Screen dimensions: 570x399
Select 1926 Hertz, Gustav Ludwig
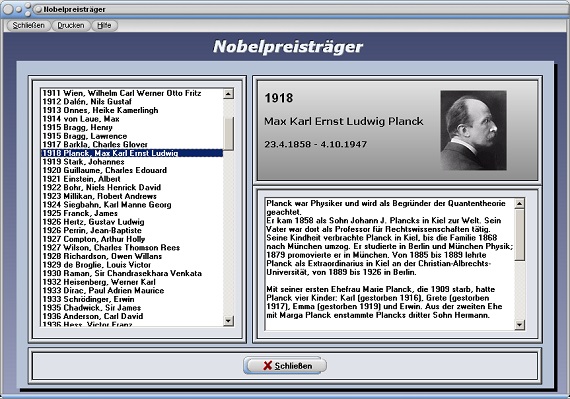point(132,222)
